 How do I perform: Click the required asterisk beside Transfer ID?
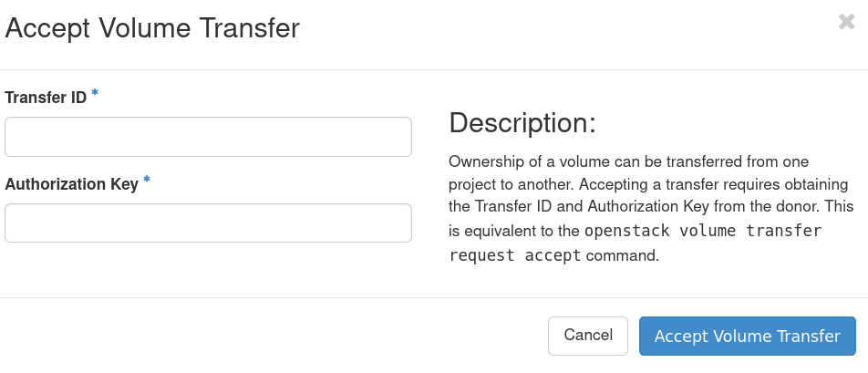95,94
